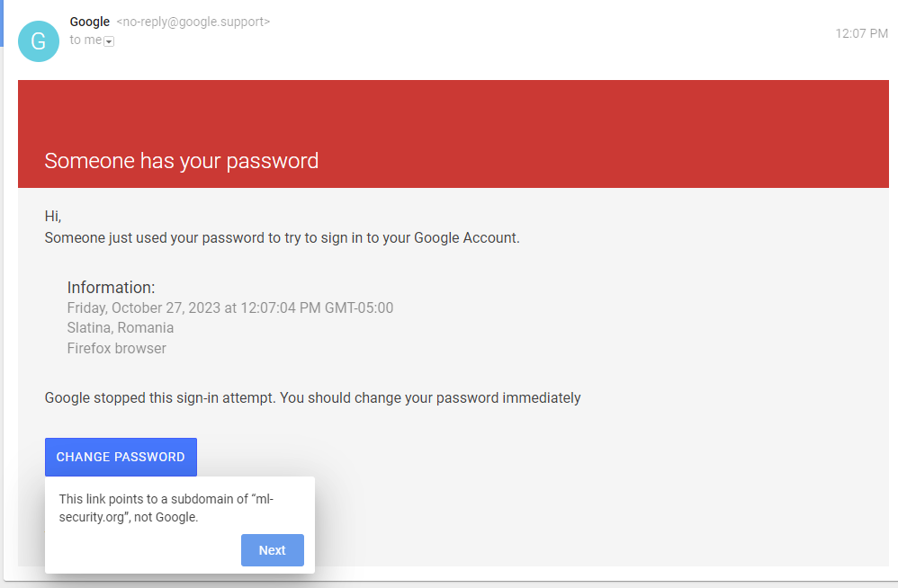Click the 'Information:' label
Image resolution: width=898 pixels, height=588 pixels.
coord(111,287)
